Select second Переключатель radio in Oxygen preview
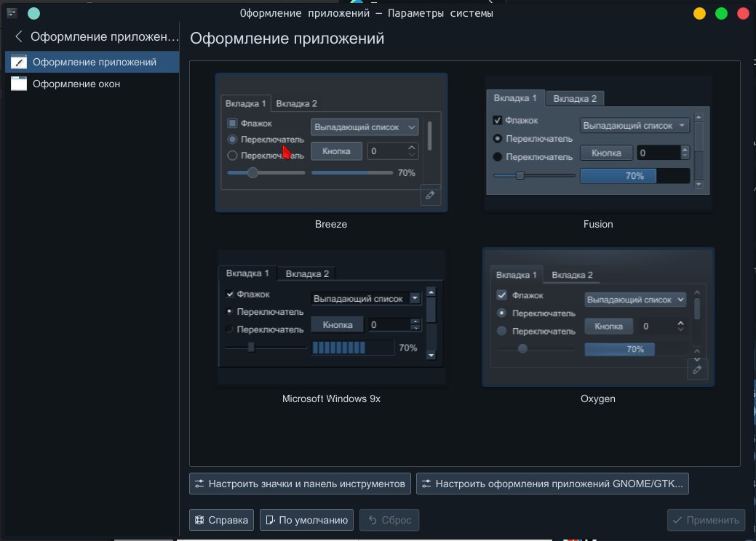This screenshot has width=756, height=541. click(502, 331)
